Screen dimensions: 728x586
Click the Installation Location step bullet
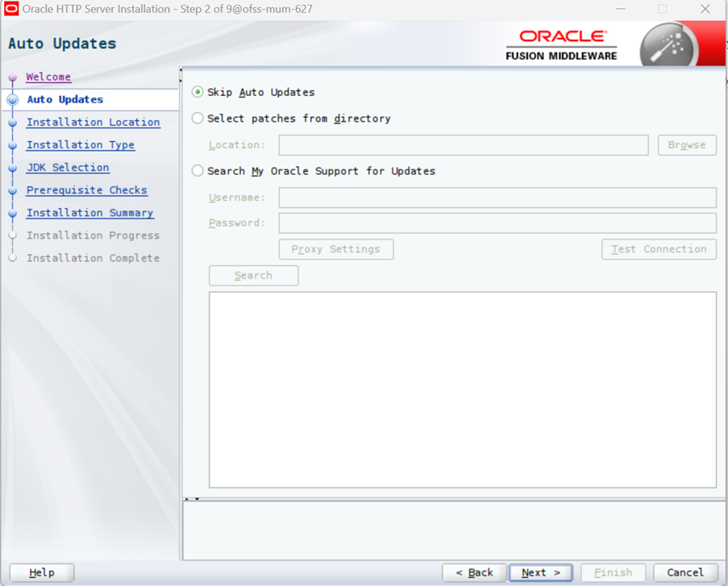click(13, 123)
